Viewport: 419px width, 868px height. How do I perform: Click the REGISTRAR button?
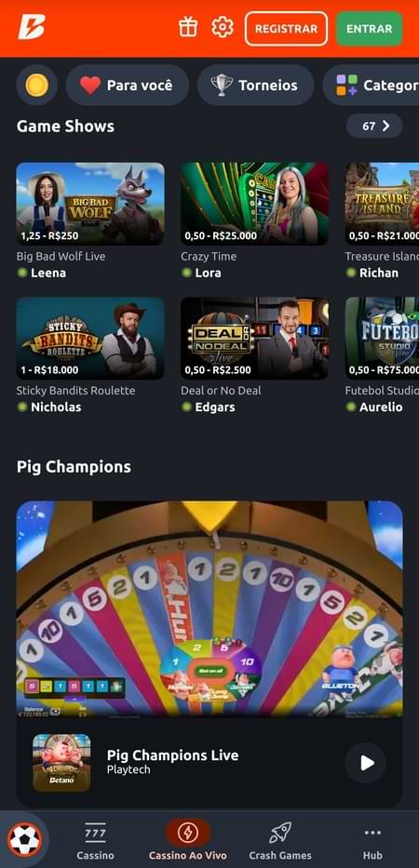[286, 29]
